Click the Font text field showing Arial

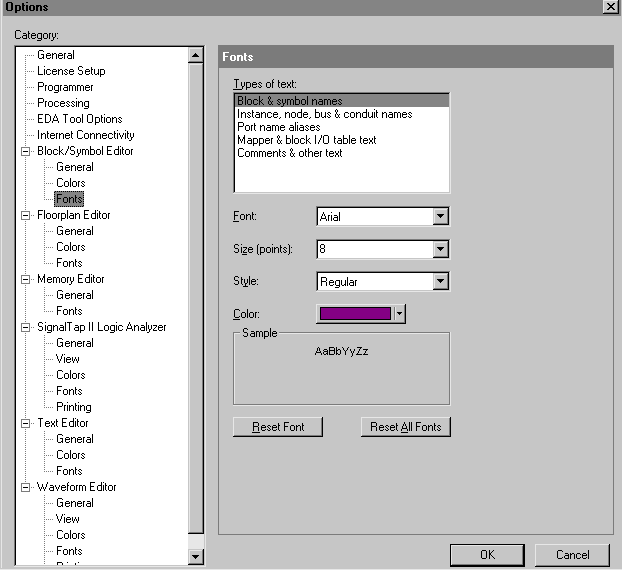point(375,217)
